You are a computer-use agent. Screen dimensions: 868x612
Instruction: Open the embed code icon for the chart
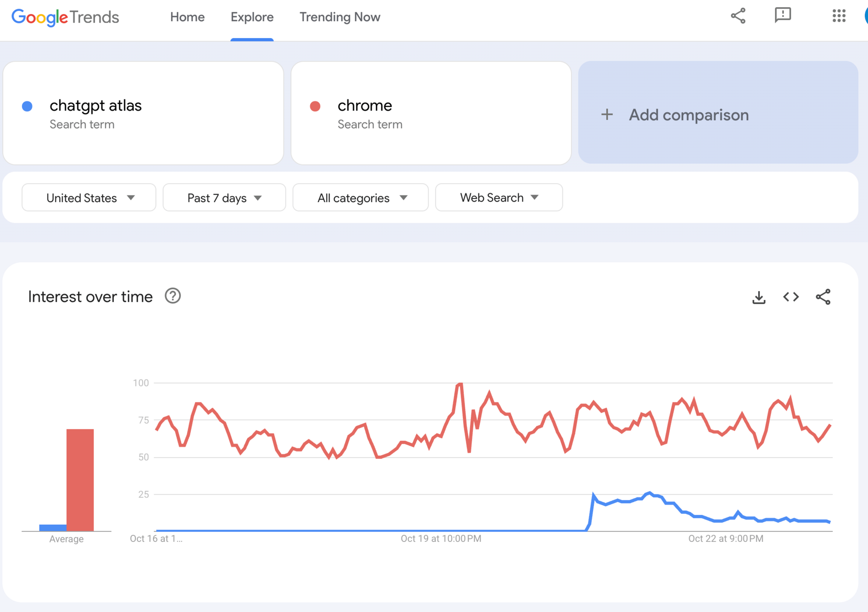coord(791,297)
